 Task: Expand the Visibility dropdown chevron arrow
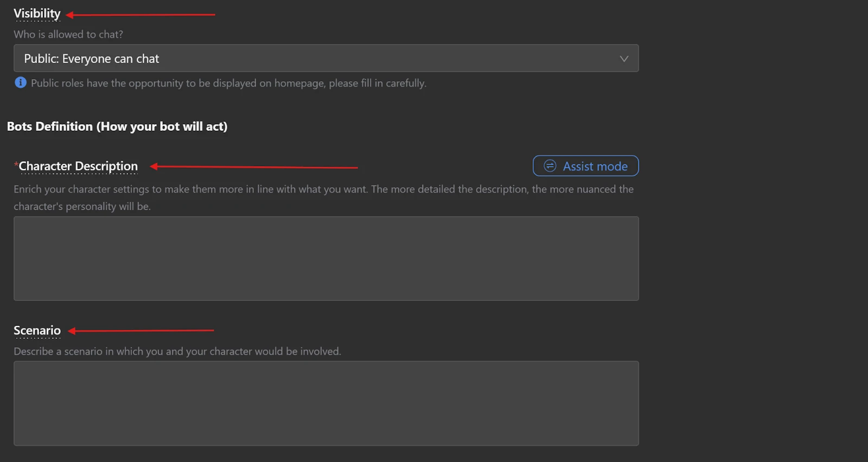tap(624, 59)
